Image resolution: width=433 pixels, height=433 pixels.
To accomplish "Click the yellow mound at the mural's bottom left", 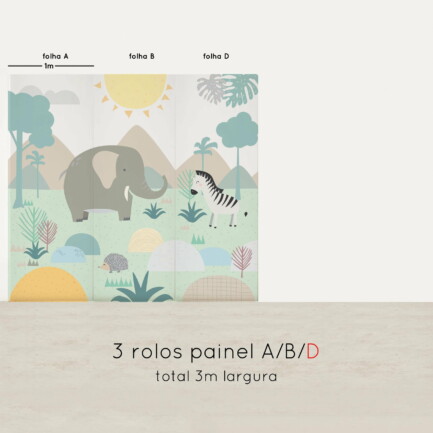I will pos(48,284).
